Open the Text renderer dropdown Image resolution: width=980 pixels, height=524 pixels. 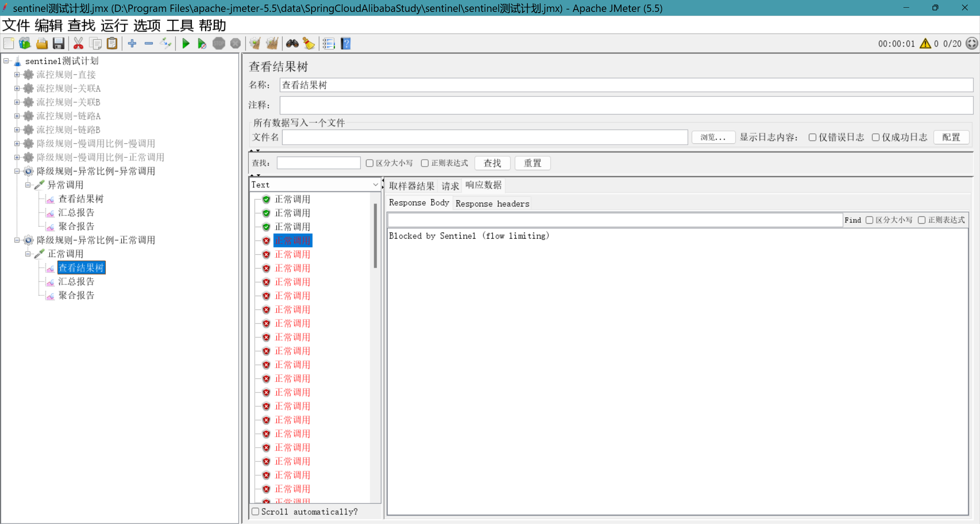(x=315, y=185)
